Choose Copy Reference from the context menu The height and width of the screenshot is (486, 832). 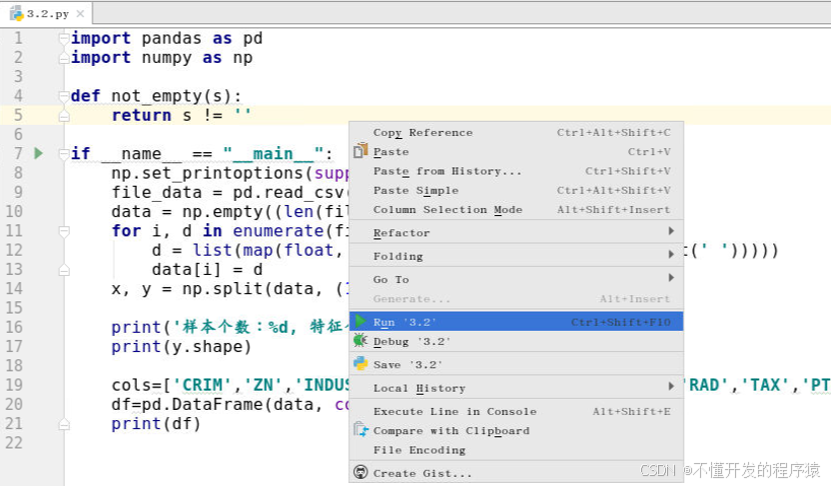pyautogui.click(x=516, y=132)
